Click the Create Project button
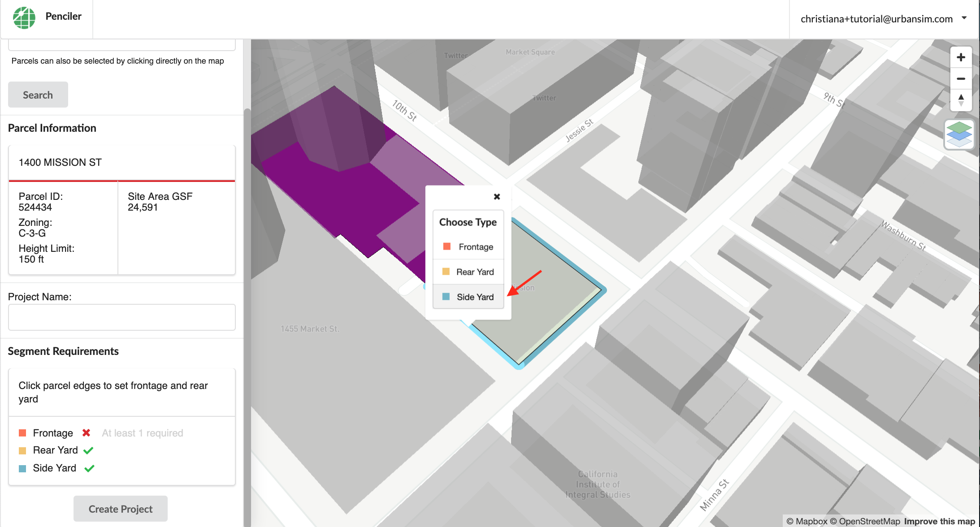 pos(121,509)
